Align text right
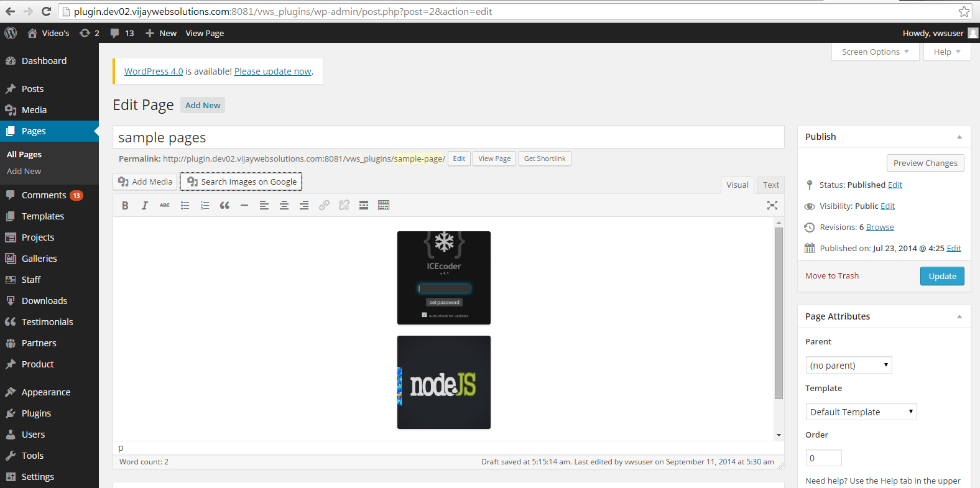This screenshot has height=488, width=980. [304, 205]
